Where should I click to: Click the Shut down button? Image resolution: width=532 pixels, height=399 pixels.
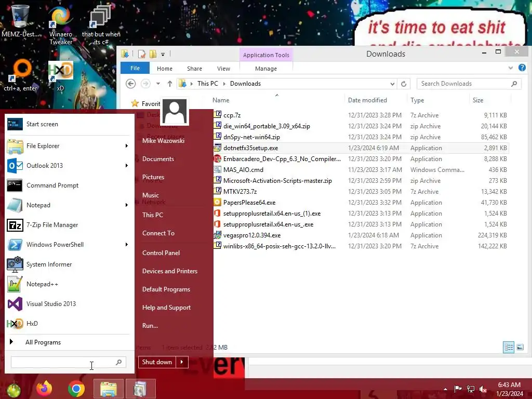(157, 362)
